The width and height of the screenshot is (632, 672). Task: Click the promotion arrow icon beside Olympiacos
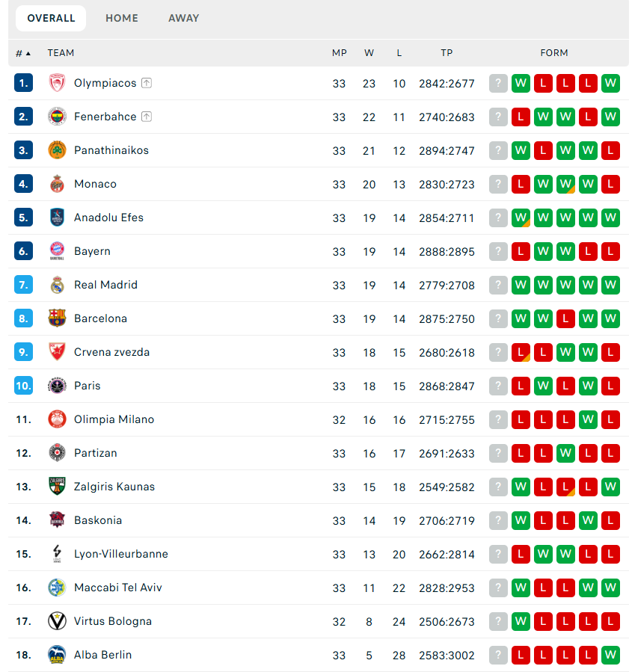coord(147,83)
